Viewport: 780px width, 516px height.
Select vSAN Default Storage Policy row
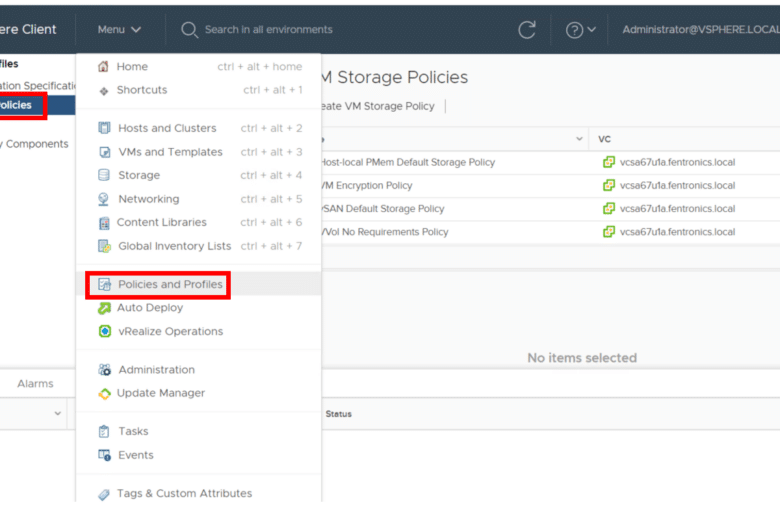coord(383,209)
